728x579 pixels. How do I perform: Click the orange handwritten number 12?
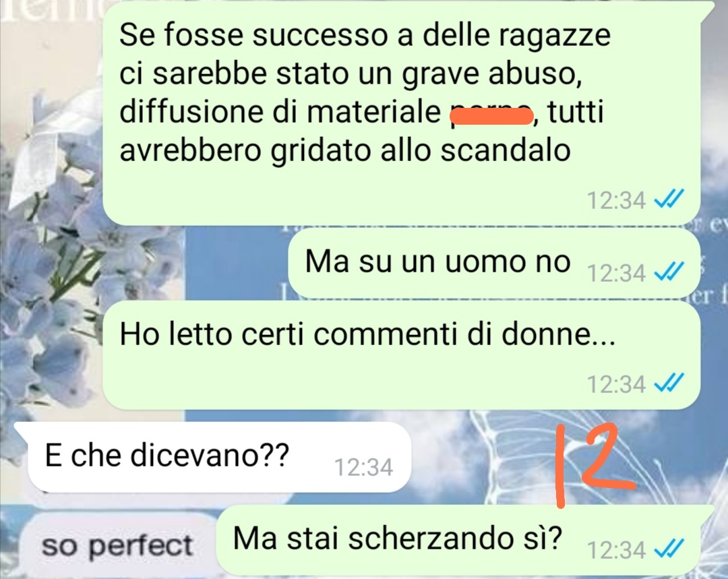(x=595, y=466)
